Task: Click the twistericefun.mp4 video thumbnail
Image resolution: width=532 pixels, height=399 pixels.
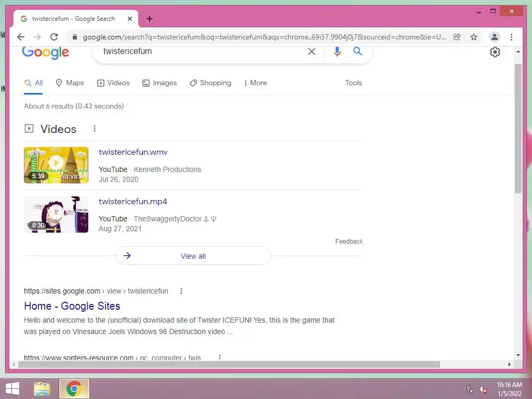Action: tap(56, 215)
